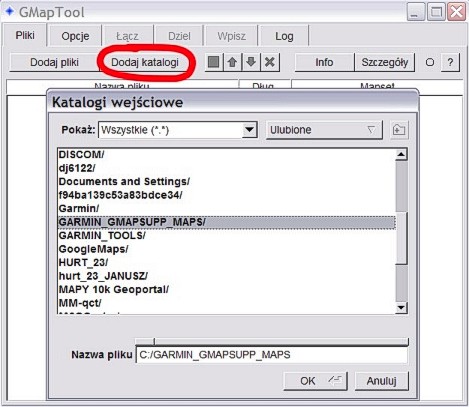Click the Info button
The height and width of the screenshot is (407, 469).
point(324,62)
